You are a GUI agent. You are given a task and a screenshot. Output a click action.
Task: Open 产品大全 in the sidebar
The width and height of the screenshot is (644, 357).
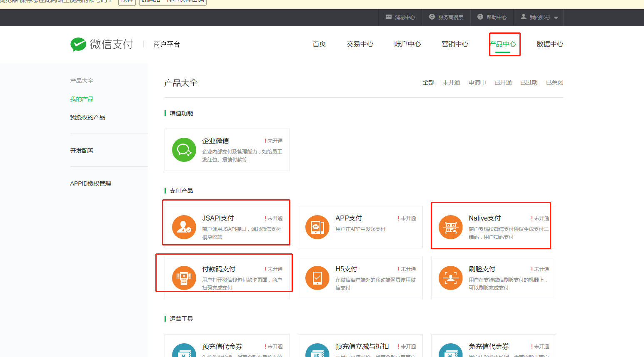pyautogui.click(x=82, y=81)
